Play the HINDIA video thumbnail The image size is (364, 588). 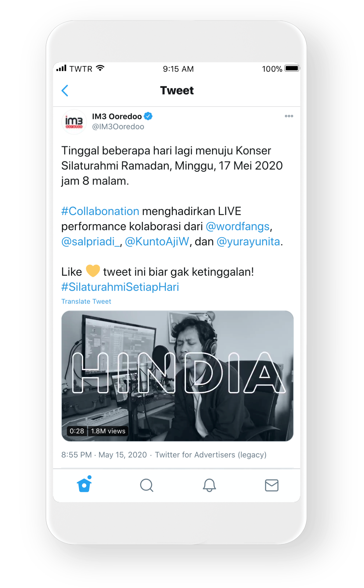pyautogui.click(x=178, y=376)
